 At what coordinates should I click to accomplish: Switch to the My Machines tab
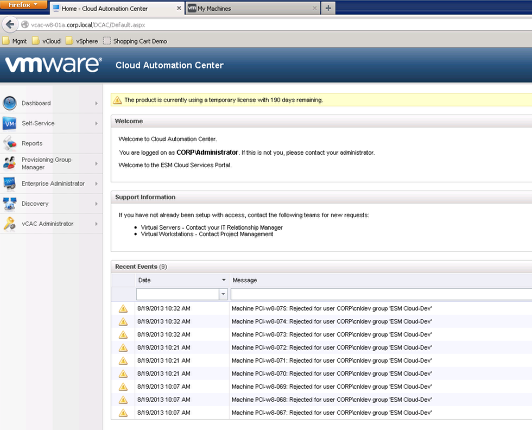252,8
